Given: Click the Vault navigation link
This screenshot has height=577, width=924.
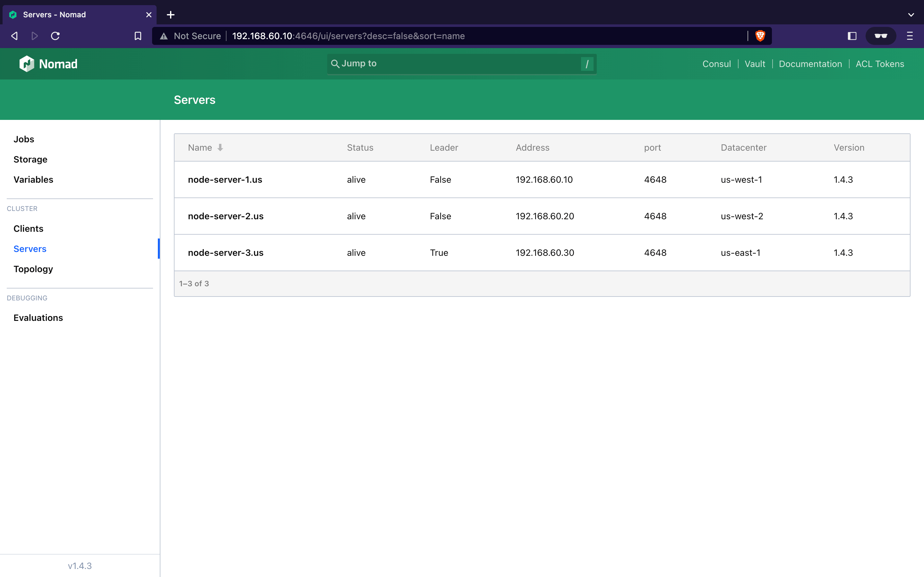Looking at the screenshot, I should point(755,64).
